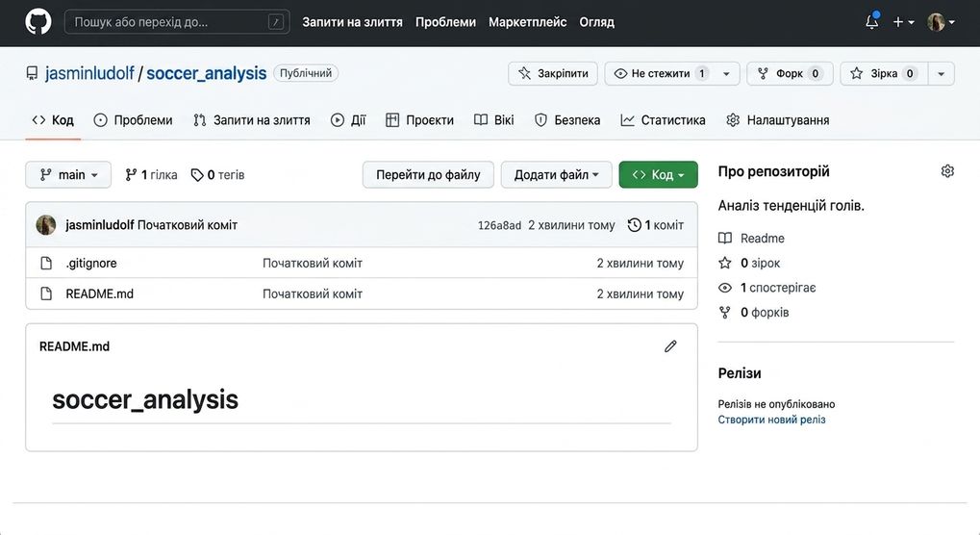Screen dimensions: 980x535
Task: Switch to the Проєкти tab
Action: 419,120
